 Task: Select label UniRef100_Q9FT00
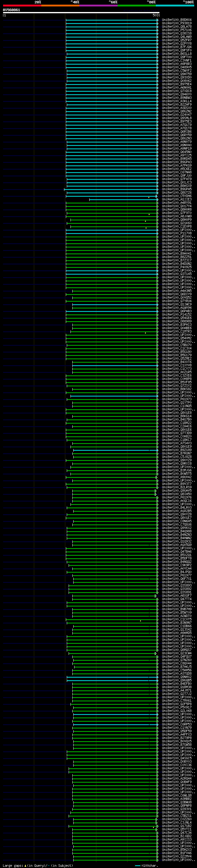click(177, 57)
